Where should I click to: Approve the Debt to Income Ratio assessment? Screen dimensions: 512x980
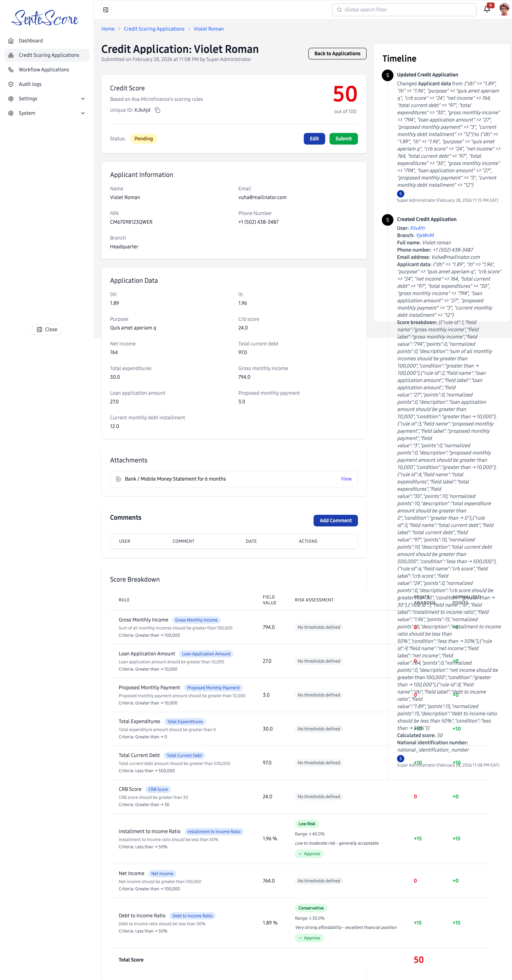309,938
